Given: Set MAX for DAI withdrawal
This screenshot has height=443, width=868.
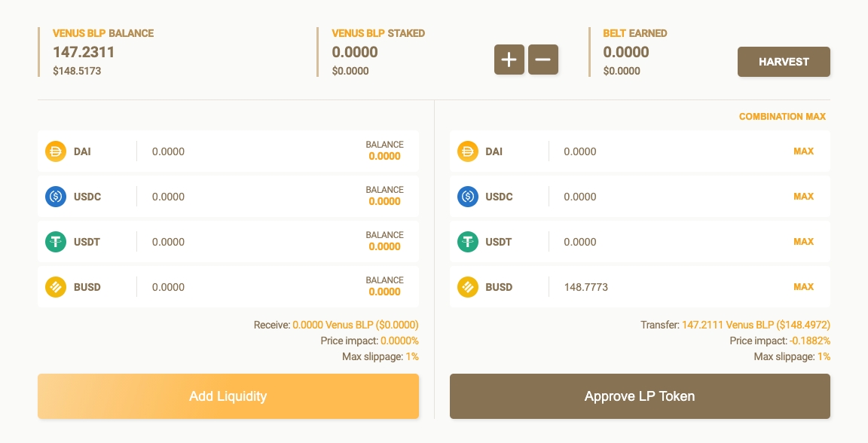Looking at the screenshot, I should coord(803,151).
